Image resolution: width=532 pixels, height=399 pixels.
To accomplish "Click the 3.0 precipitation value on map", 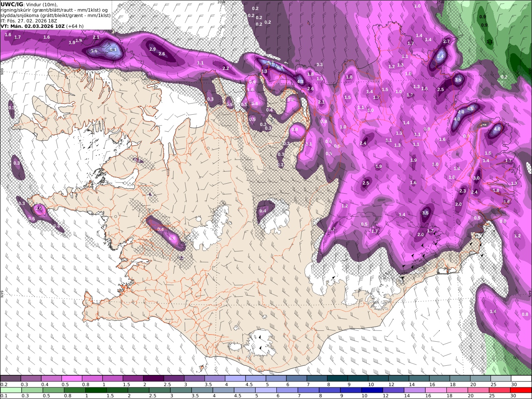I will click(x=476, y=178).
